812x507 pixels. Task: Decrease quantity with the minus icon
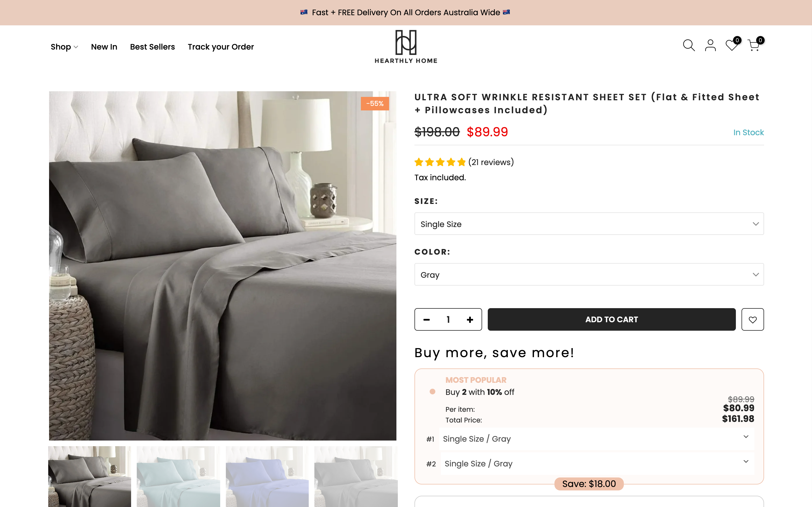[427, 319]
